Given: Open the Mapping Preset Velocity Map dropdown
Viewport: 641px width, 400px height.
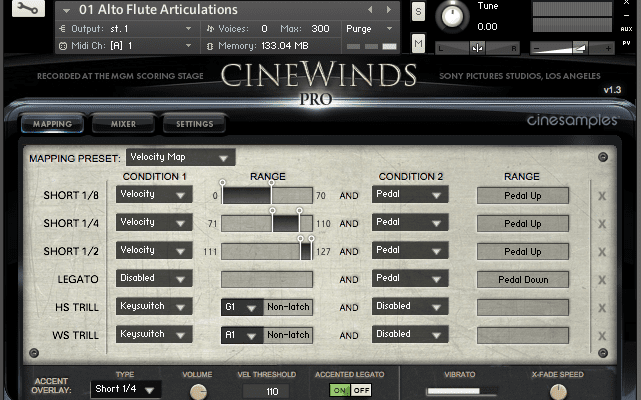Looking at the screenshot, I should 181,157.
